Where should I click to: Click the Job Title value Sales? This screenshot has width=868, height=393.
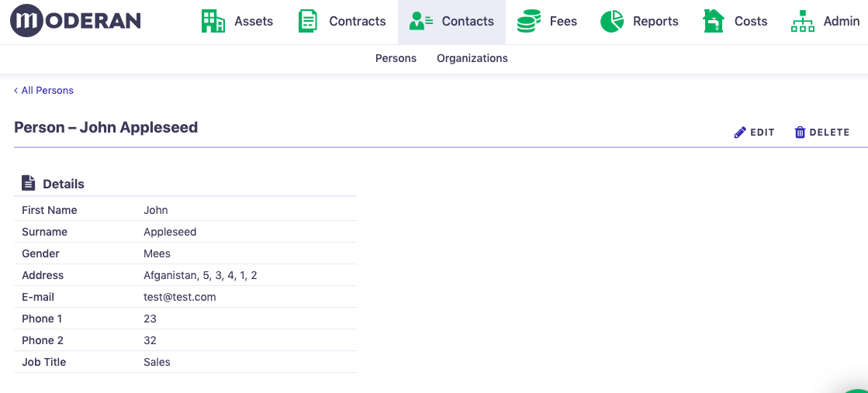tap(157, 362)
